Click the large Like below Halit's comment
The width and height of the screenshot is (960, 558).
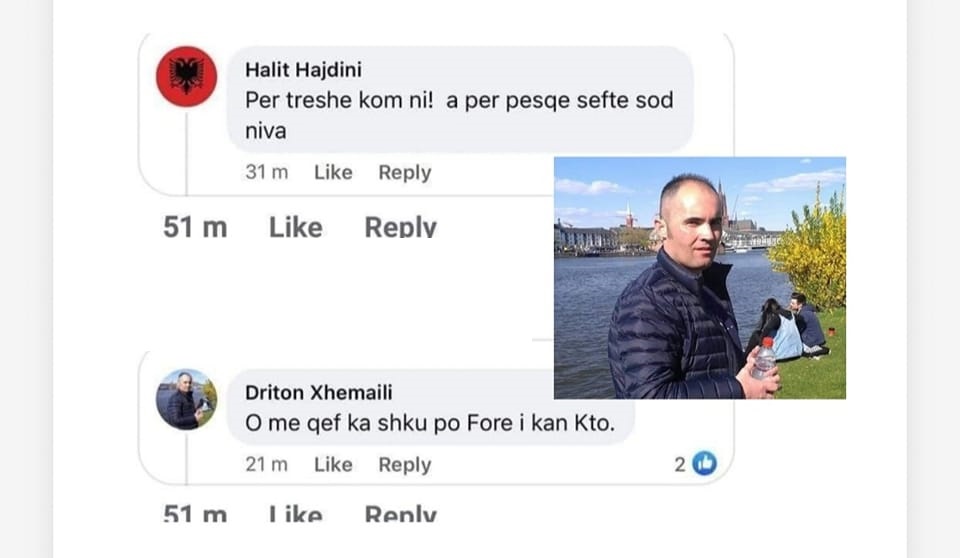(296, 227)
